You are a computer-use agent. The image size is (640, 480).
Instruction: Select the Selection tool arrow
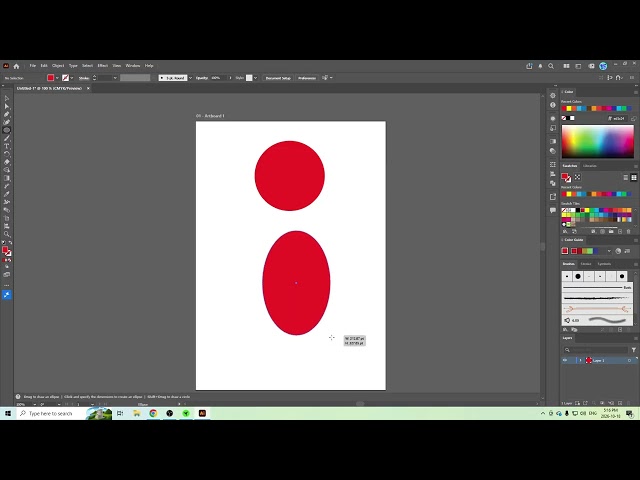(x=7, y=98)
